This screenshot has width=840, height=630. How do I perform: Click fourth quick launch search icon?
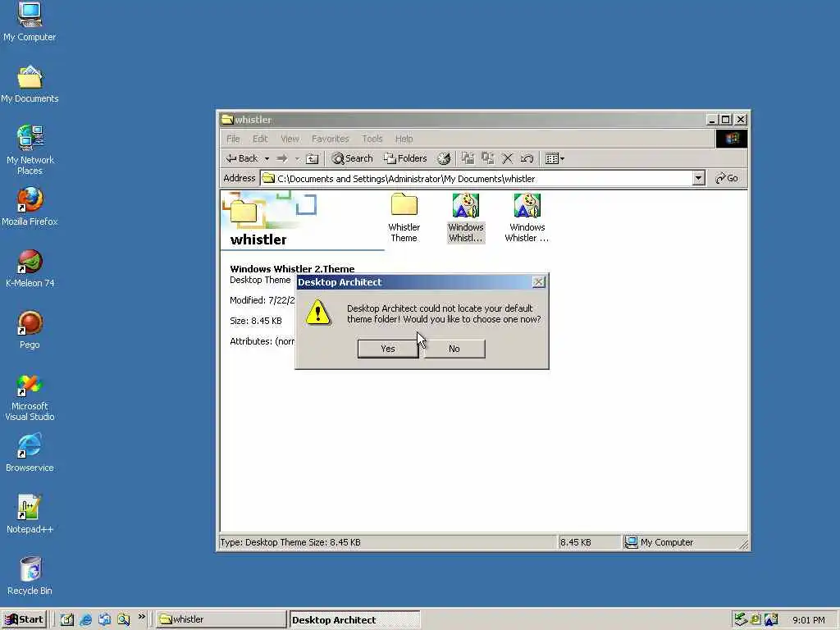click(124, 620)
